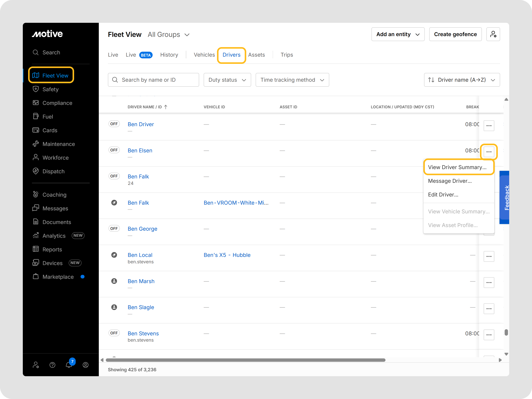Open more options for Ben Stevens row

click(488, 335)
